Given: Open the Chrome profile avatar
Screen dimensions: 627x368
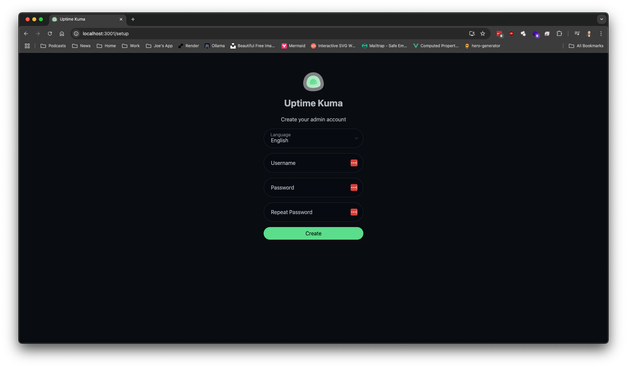Looking at the screenshot, I should pyautogui.click(x=589, y=34).
